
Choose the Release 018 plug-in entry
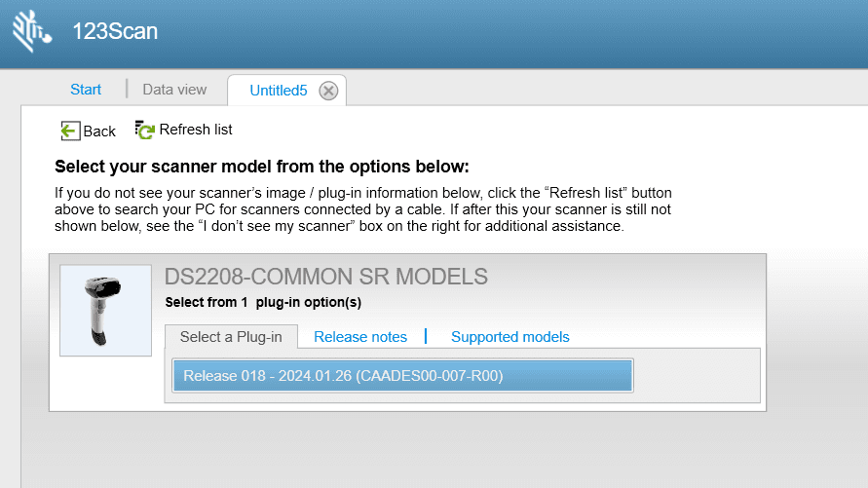pyautogui.click(x=402, y=375)
